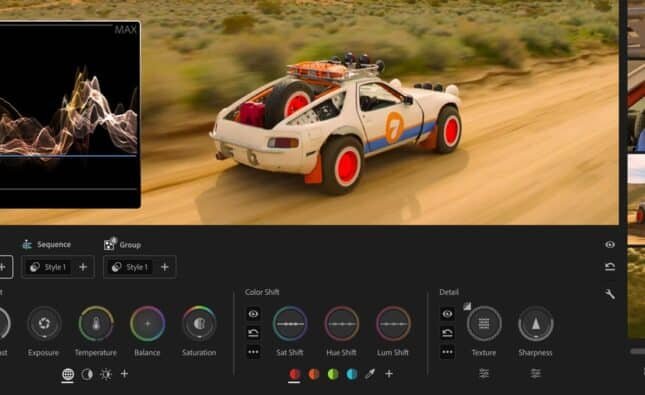Click the MAX label in scope
Image resolution: width=645 pixels, height=395 pixels.
125,29
